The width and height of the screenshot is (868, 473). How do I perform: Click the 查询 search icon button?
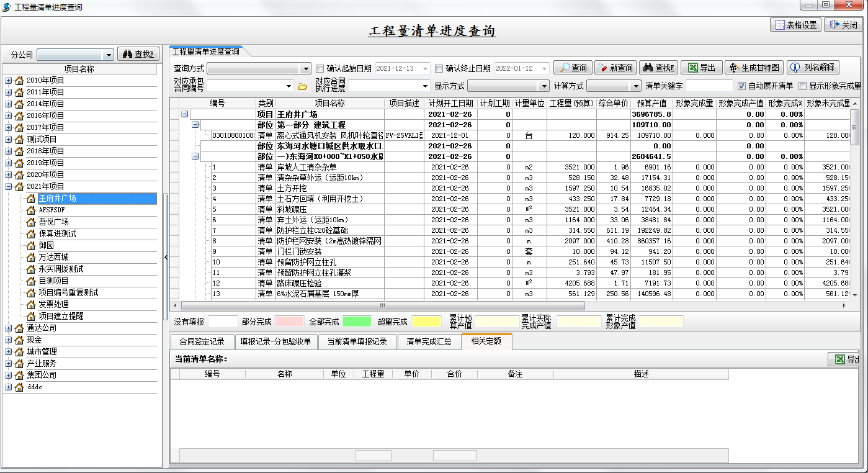pos(571,67)
